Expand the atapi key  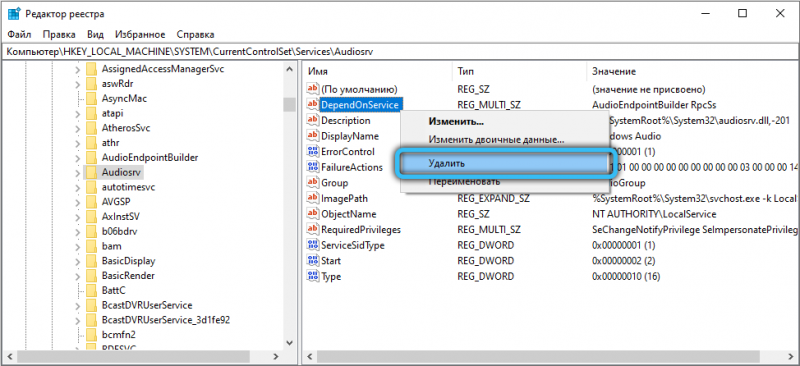[78, 113]
